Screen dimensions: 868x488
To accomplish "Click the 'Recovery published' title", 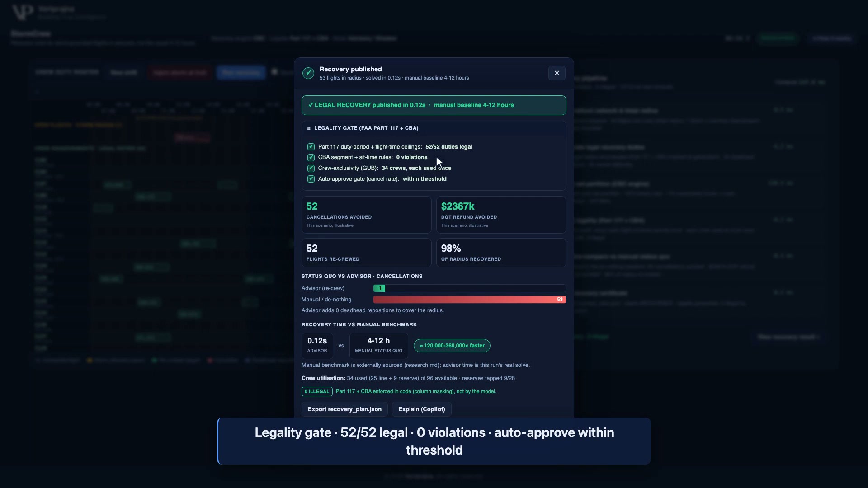I will (350, 69).
